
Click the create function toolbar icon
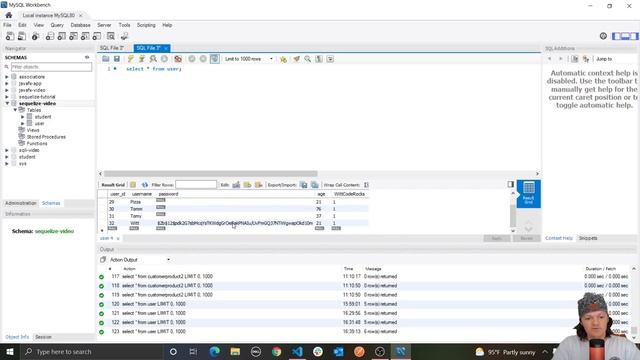[97, 36]
